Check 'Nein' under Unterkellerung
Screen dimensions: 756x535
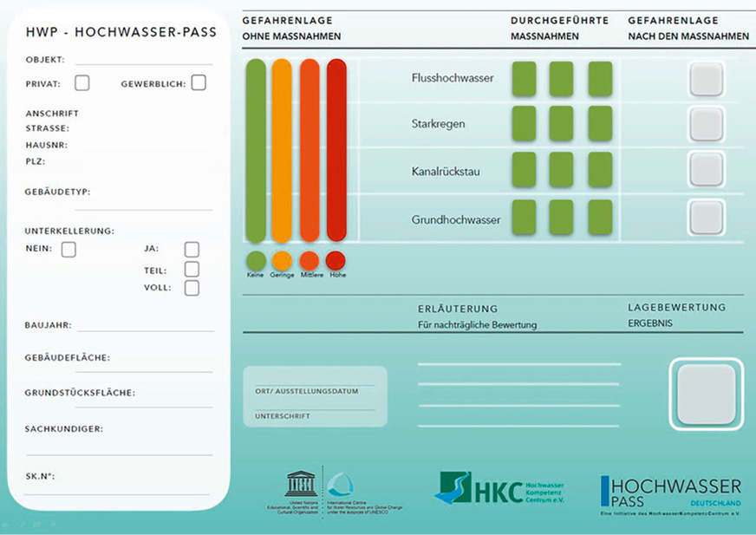[68, 250]
